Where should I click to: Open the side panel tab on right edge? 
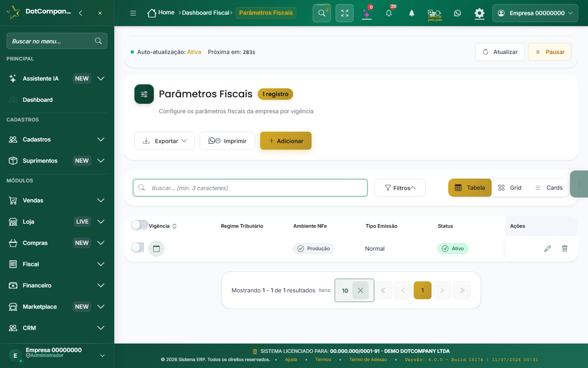point(579,184)
